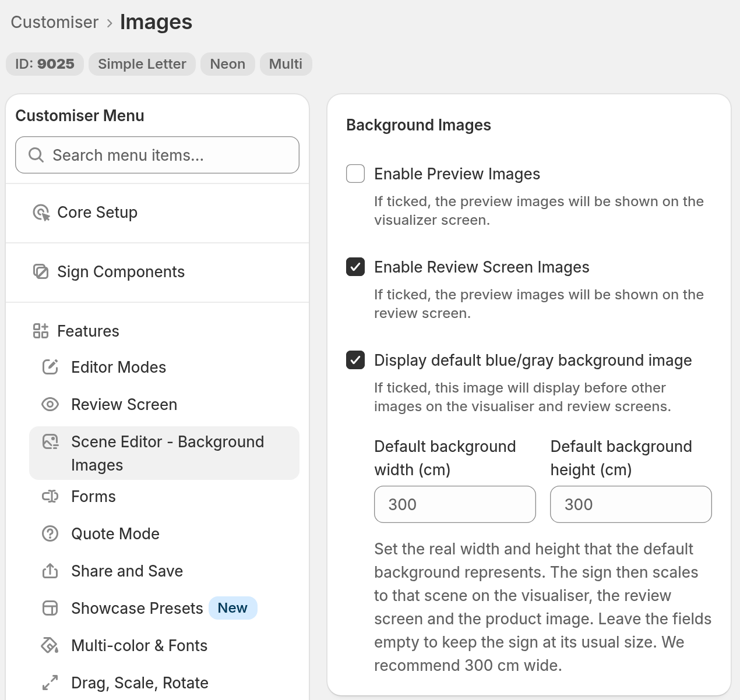Click the Multi-color & Fonts paint bucket icon
The width and height of the screenshot is (740, 700).
click(x=50, y=645)
